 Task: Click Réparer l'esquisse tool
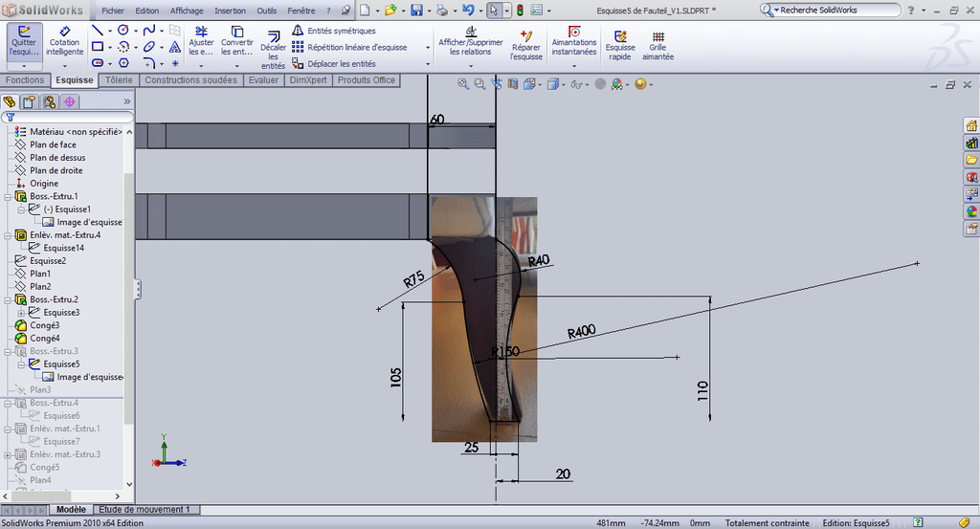[x=526, y=45]
